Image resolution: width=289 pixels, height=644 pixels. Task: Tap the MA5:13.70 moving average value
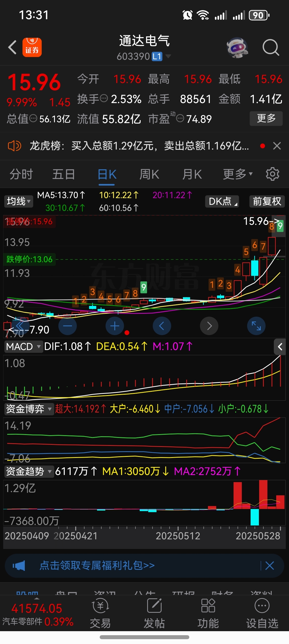(61, 195)
